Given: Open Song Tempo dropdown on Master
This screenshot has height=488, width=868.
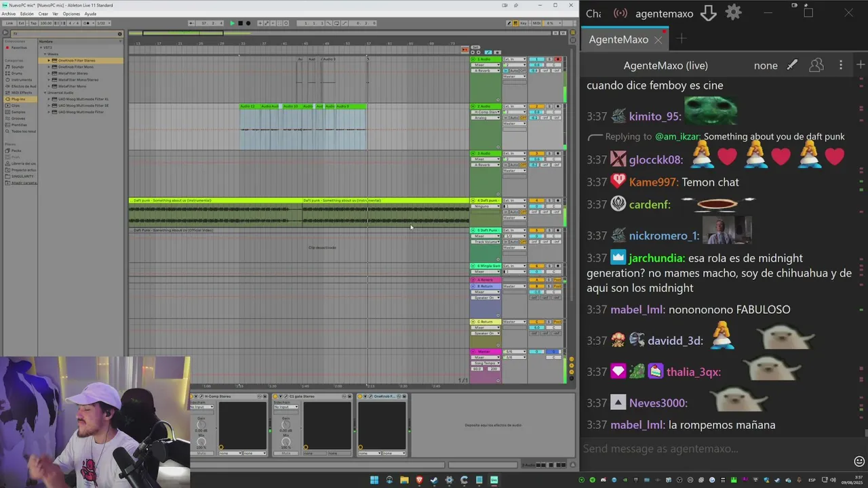Looking at the screenshot, I should coord(486,363).
